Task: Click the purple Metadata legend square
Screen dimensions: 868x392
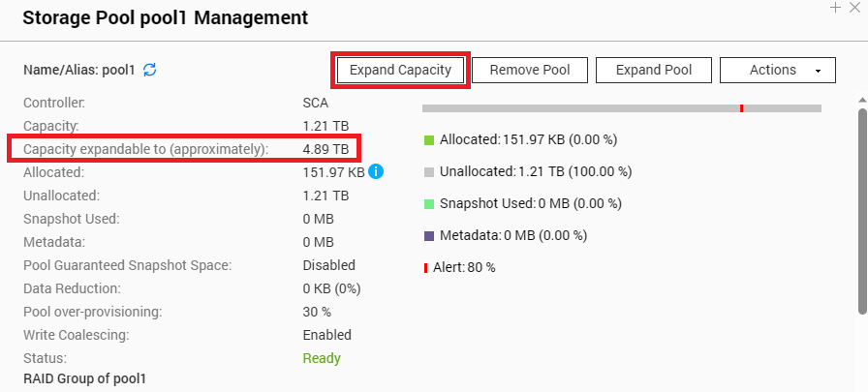Action: pos(429,235)
